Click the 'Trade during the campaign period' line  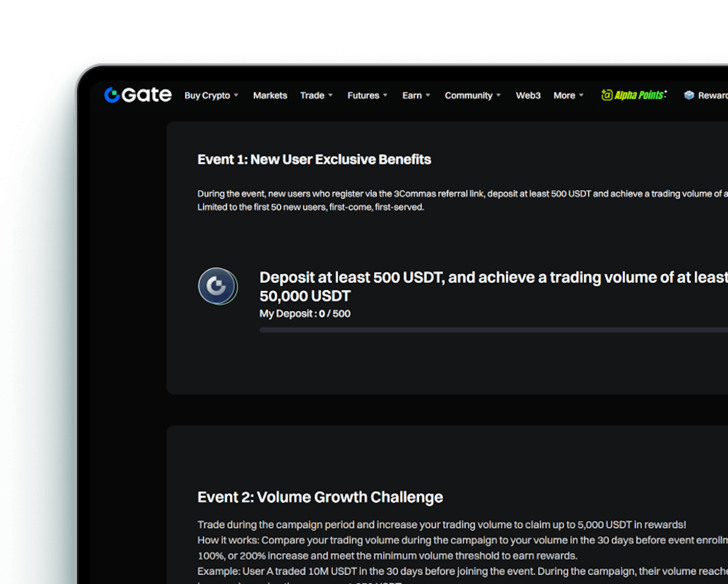click(x=442, y=525)
